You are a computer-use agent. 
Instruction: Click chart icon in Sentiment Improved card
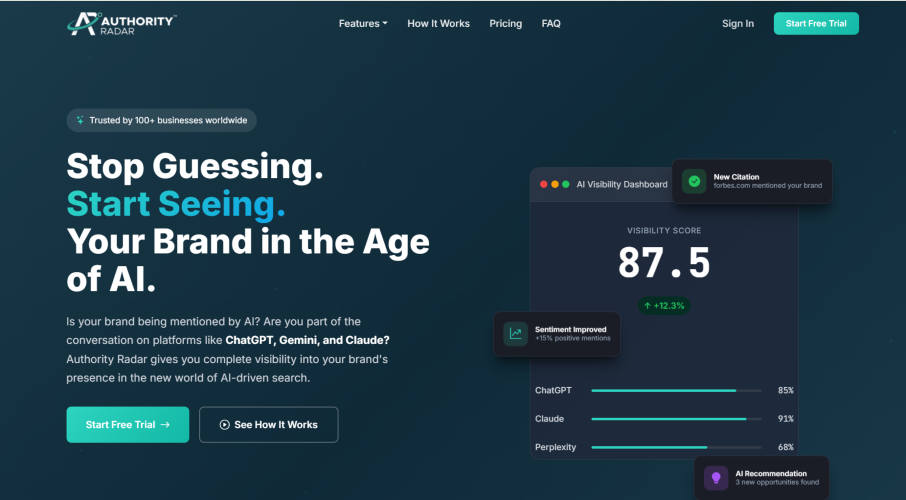(x=515, y=334)
